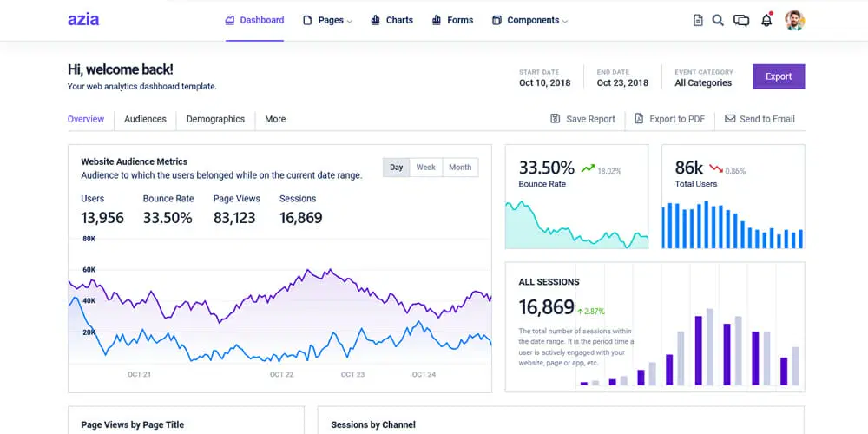This screenshot has height=434, width=868.
Task: Click the search magnifier icon
Action: (718, 21)
